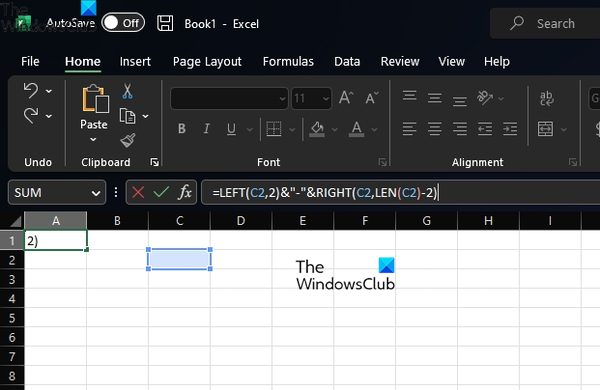Click Decrease Indent icon
The height and width of the screenshot is (390, 600).
click(485, 129)
